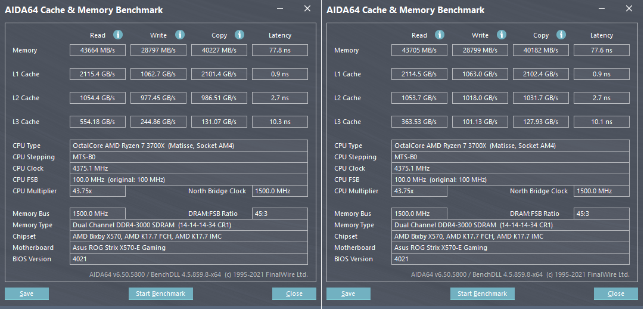Click the left window CPU Type field

point(188,146)
